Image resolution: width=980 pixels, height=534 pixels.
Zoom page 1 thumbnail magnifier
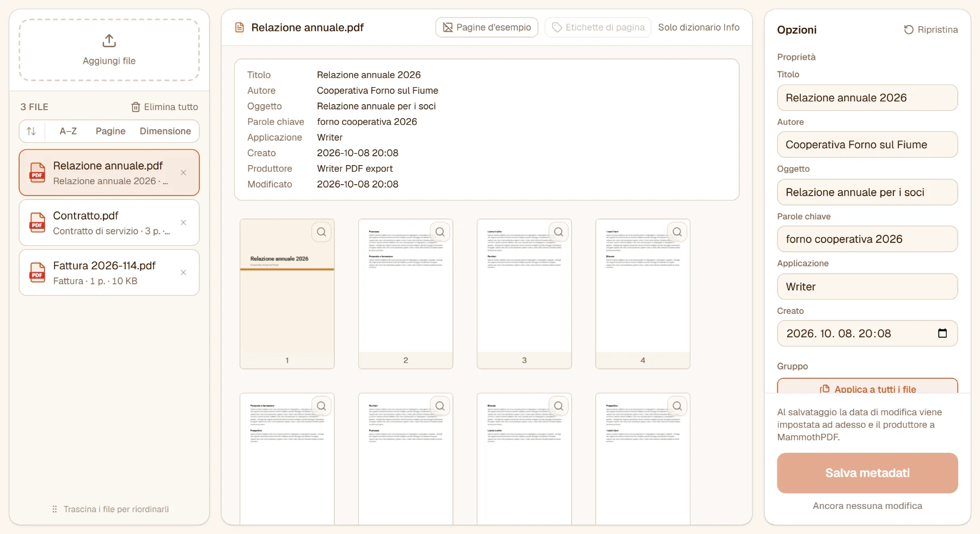coord(321,232)
